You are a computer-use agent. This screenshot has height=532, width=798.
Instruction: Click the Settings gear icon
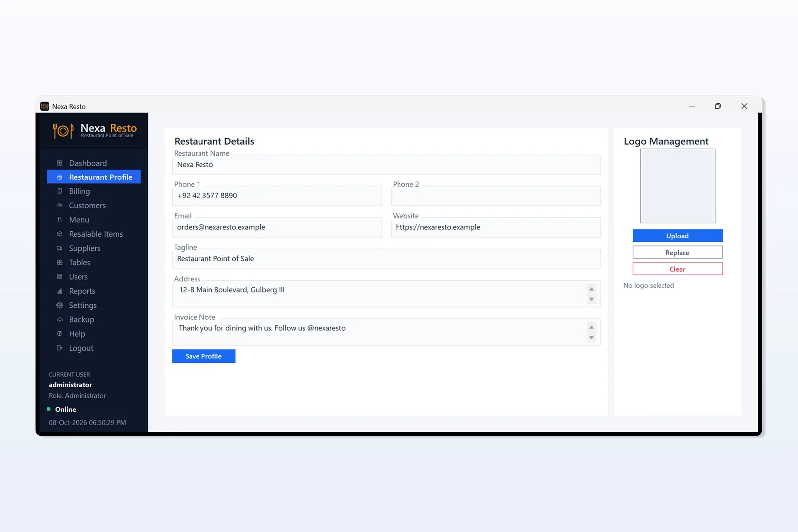[x=60, y=305]
